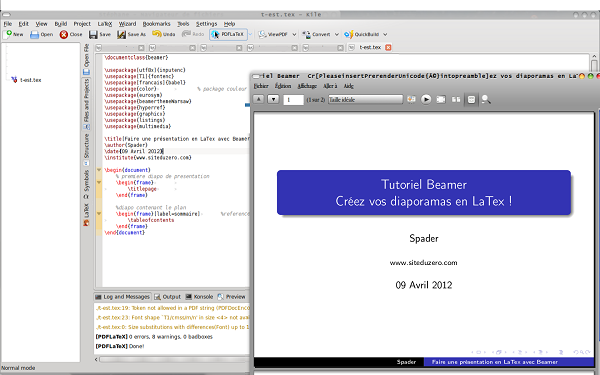The width and height of the screenshot is (600, 375).
Task: Expand the QuickBuild dropdown arrow
Action: coord(385,34)
